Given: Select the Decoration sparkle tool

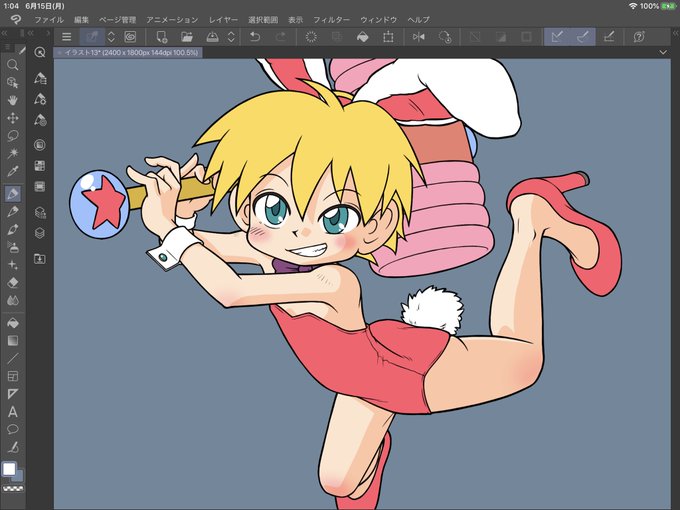Looking at the screenshot, I should (13, 265).
